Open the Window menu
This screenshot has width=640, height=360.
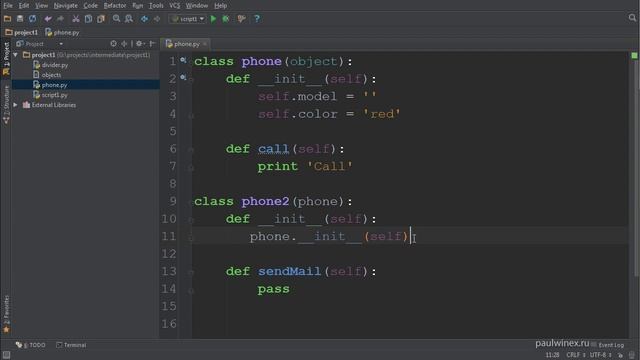click(197, 6)
